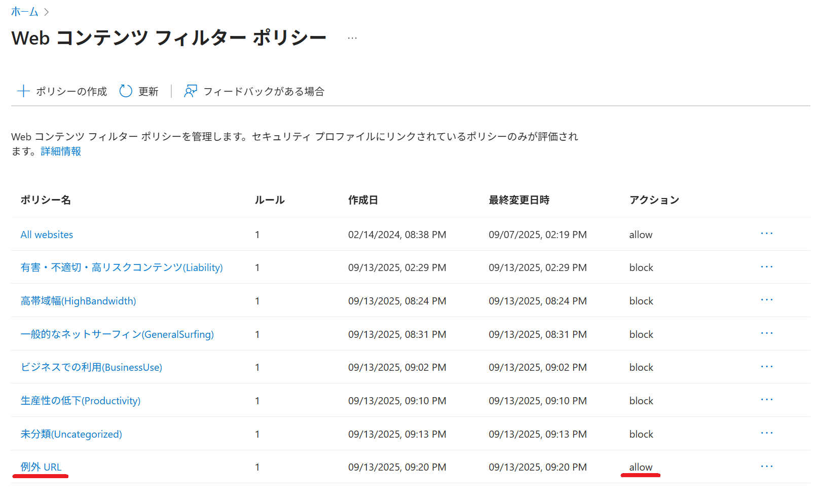
Task: Click the rule count in 例外 URL row
Action: [257, 467]
